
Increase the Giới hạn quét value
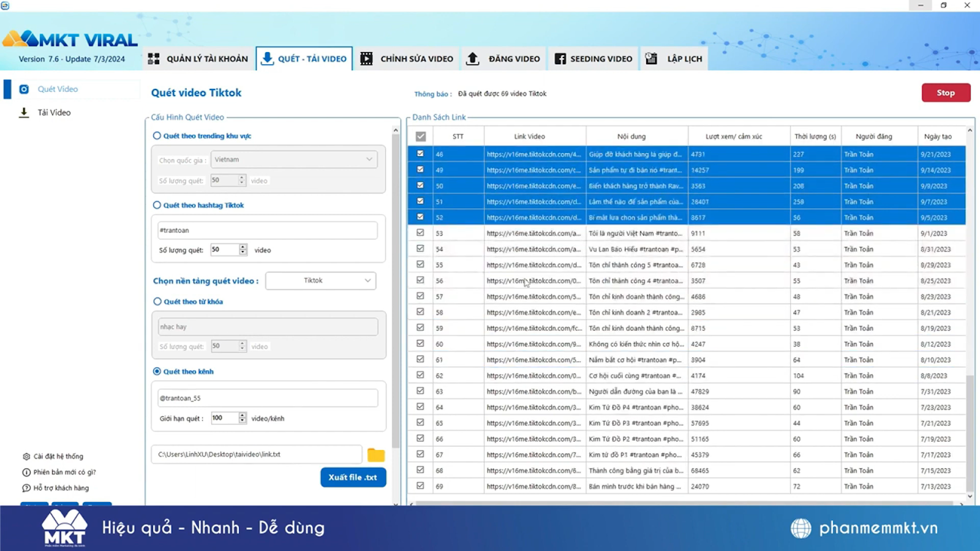click(243, 416)
